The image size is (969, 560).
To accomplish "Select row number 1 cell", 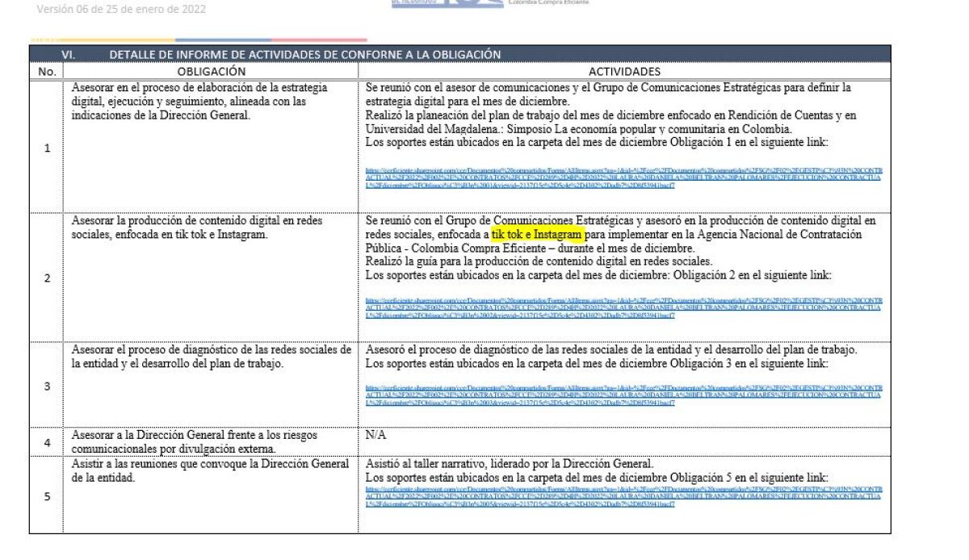I will click(x=47, y=147).
